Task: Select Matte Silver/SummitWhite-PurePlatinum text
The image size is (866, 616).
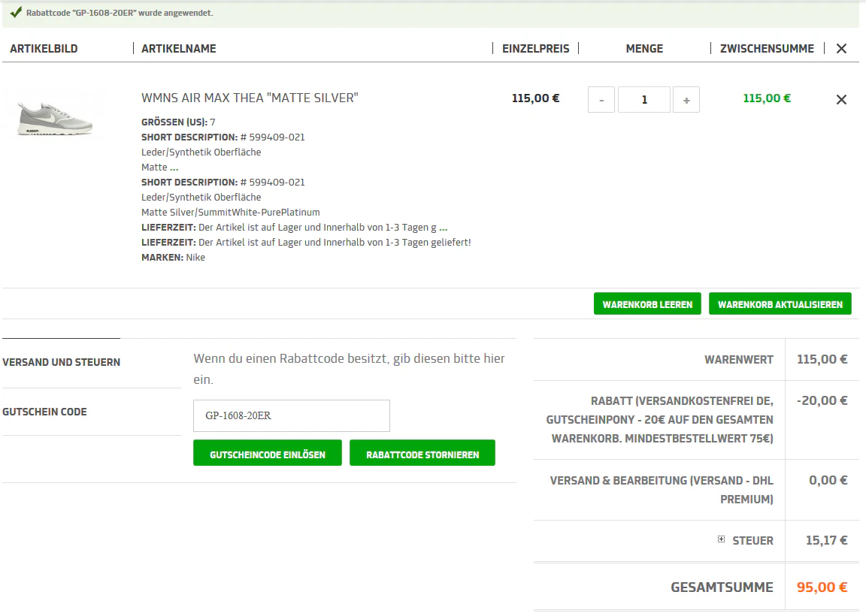Action: (x=230, y=213)
